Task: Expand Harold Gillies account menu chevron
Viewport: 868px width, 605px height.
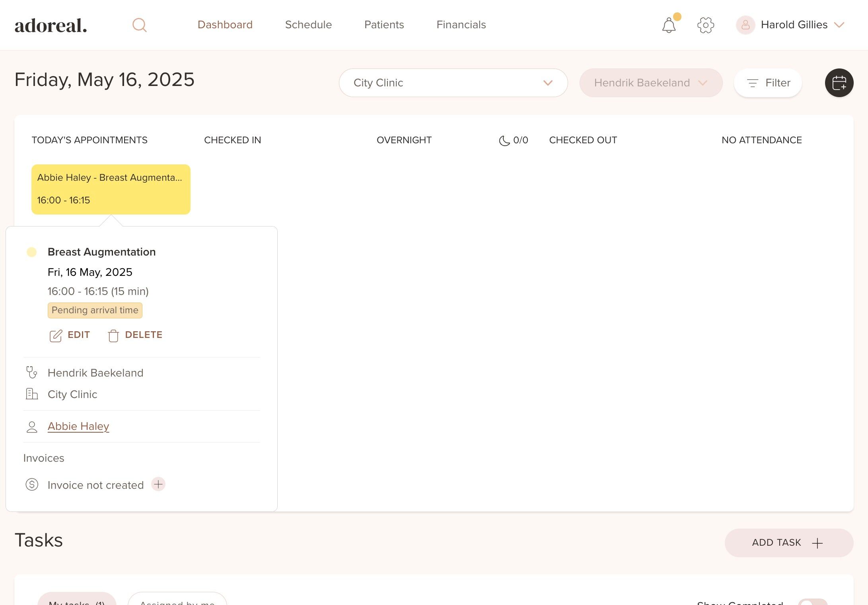Action: 839,25
